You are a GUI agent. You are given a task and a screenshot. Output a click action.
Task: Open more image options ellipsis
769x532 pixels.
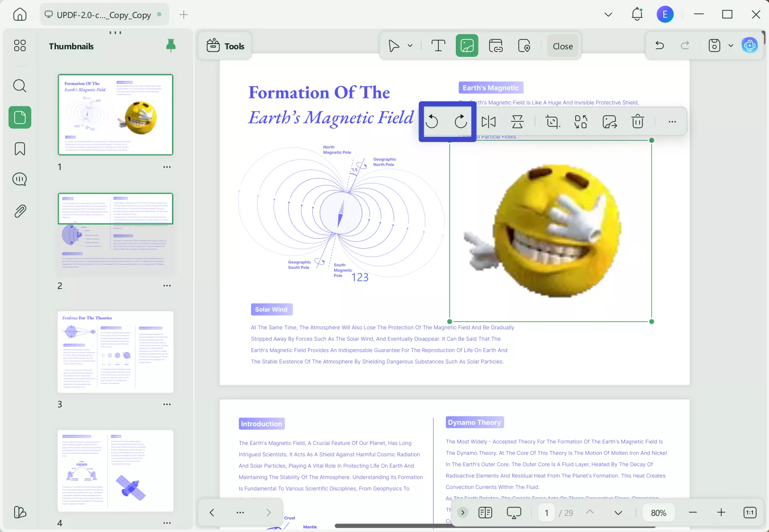[672, 122]
